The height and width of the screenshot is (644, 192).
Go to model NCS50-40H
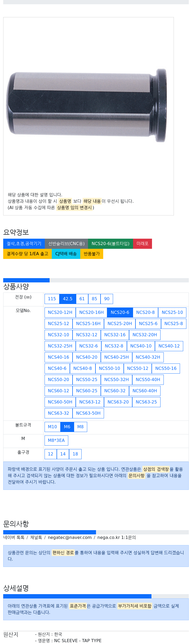[148, 380]
